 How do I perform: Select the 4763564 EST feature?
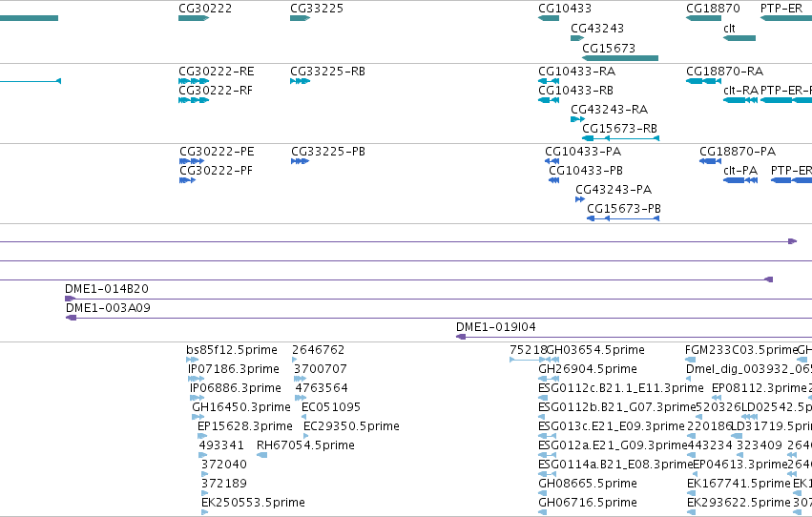(x=301, y=398)
